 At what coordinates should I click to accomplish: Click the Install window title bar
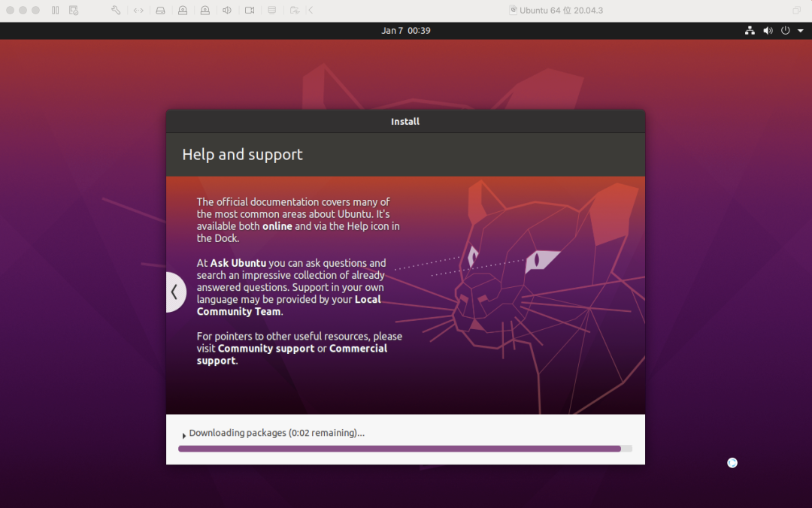tap(405, 122)
